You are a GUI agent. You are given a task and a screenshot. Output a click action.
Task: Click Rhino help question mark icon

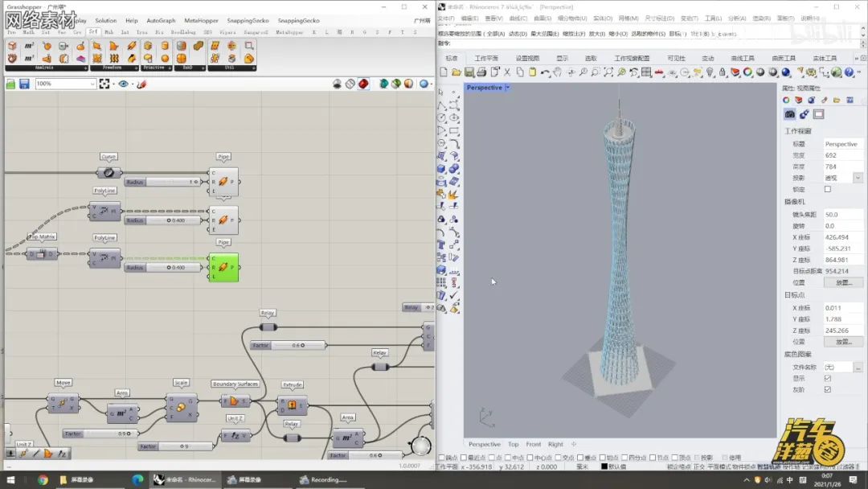point(850,72)
